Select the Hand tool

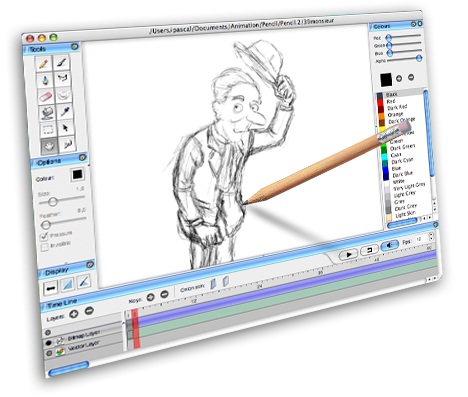pyautogui.click(x=49, y=146)
